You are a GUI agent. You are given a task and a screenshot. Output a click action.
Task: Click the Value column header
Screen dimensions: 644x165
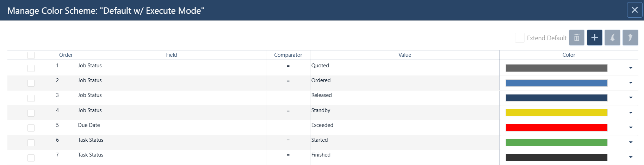point(405,55)
